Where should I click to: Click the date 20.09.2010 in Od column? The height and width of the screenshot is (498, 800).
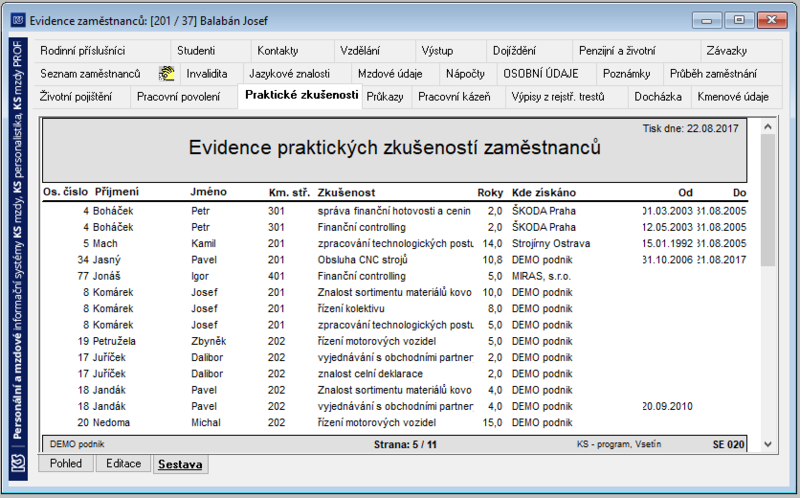[667, 407]
